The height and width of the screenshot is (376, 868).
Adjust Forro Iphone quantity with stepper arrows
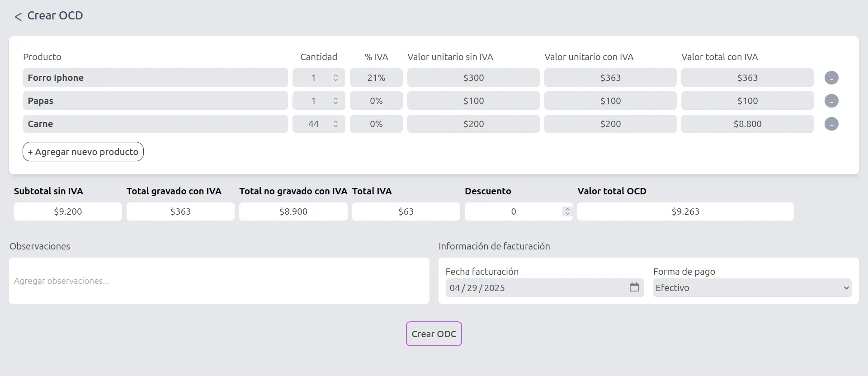pos(335,78)
